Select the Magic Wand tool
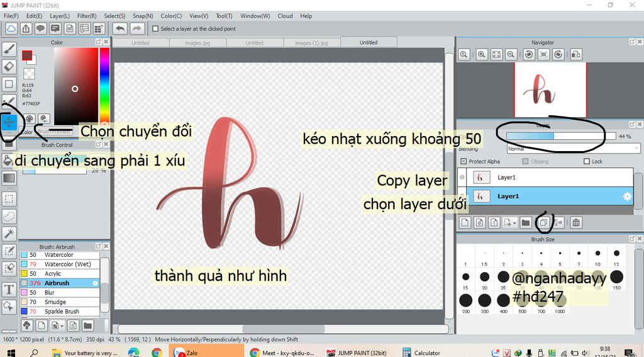This screenshot has height=357, width=644. tap(9, 233)
